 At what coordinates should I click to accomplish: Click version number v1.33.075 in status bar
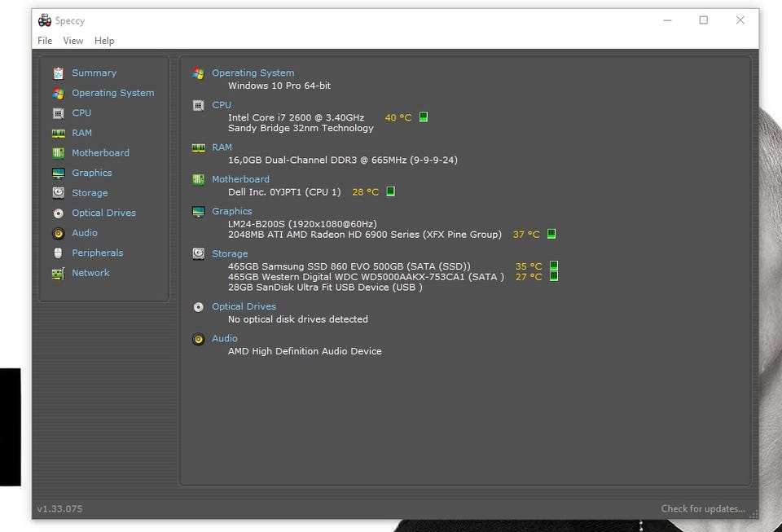[x=59, y=508]
